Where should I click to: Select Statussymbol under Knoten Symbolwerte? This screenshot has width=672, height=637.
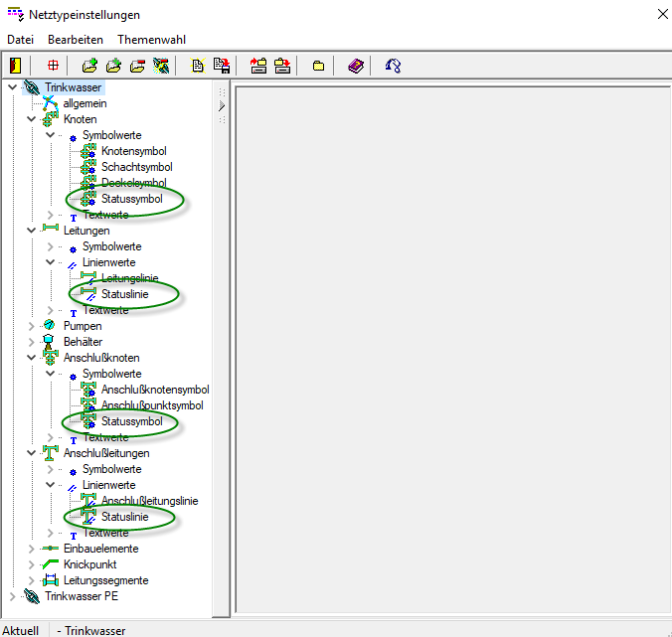131,199
